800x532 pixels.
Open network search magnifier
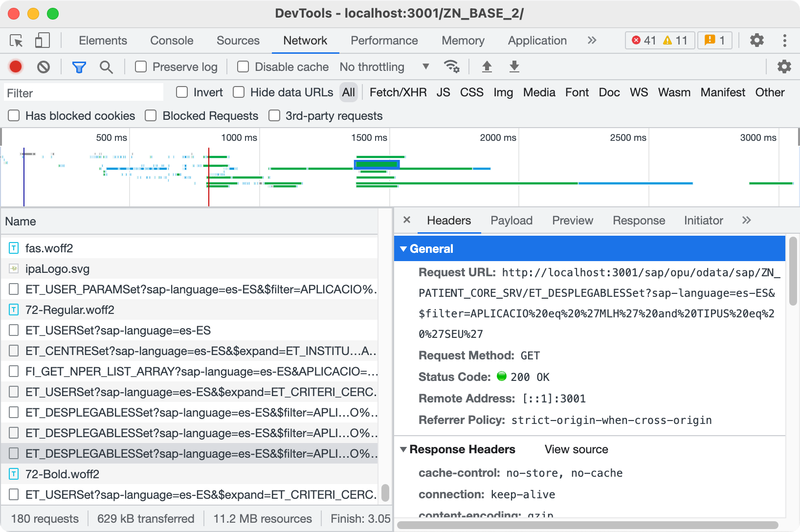[106, 67]
